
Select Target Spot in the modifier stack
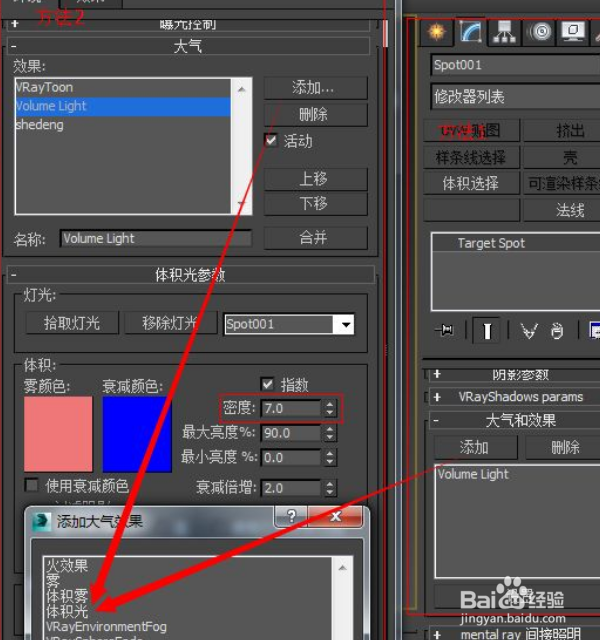[516, 244]
